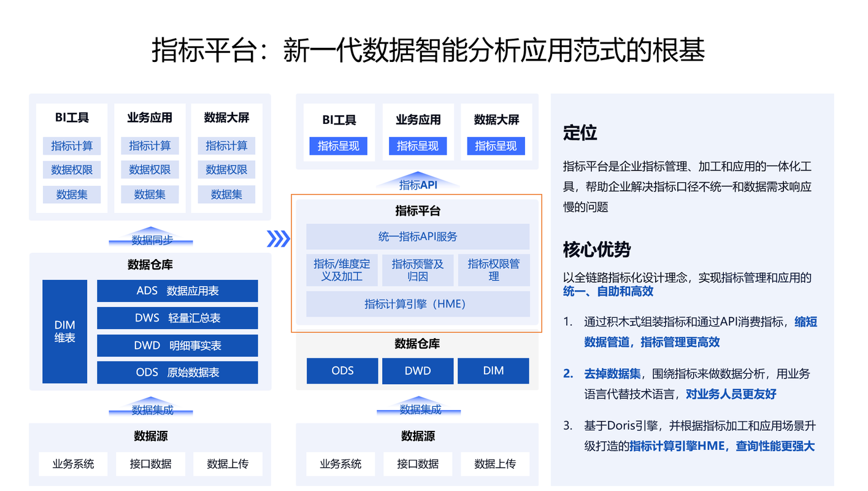Click the 数据集成 arrow in the left architecture
The height and width of the screenshot is (491, 868).
151,408
